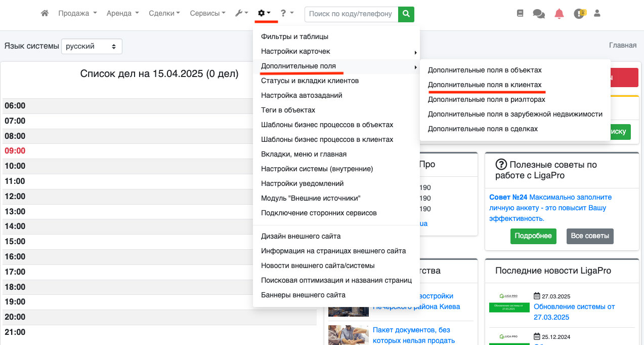Click the gear settings icon
This screenshot has width=644, height=345.
(264, 14)
